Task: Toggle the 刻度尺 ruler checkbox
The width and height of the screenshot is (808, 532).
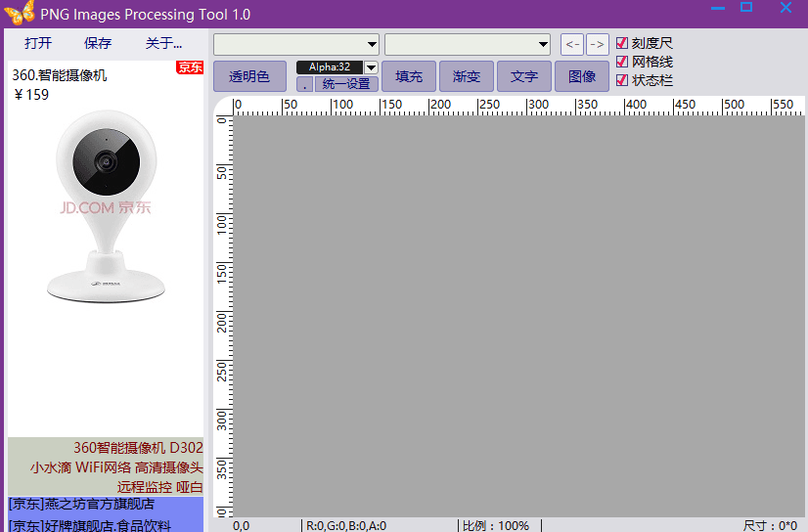Action: [x=622, y=43]
